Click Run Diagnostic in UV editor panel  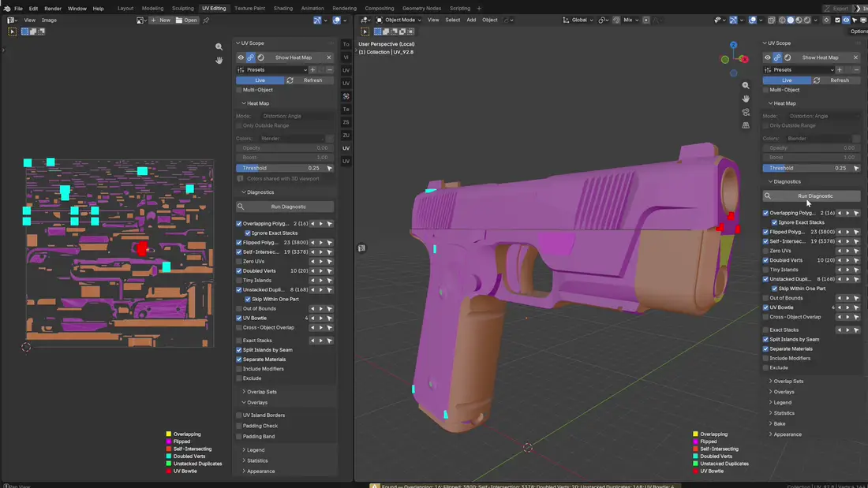285,207
